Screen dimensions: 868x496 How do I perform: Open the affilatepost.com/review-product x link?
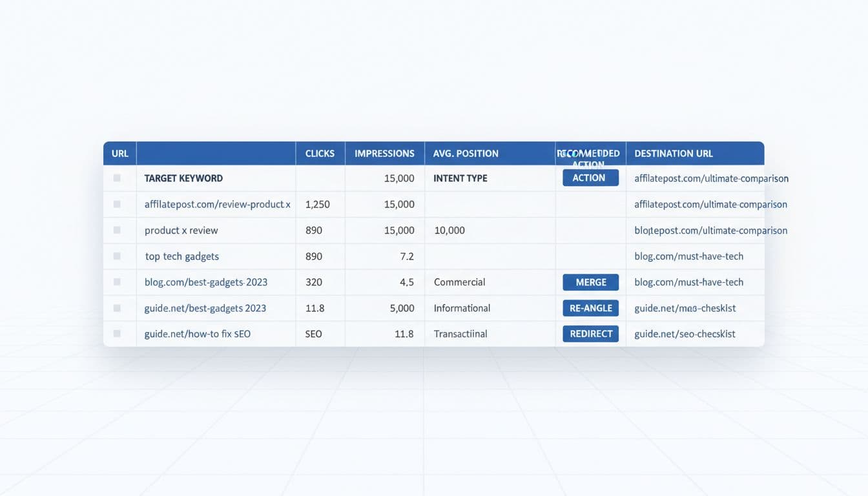[218, 204]
